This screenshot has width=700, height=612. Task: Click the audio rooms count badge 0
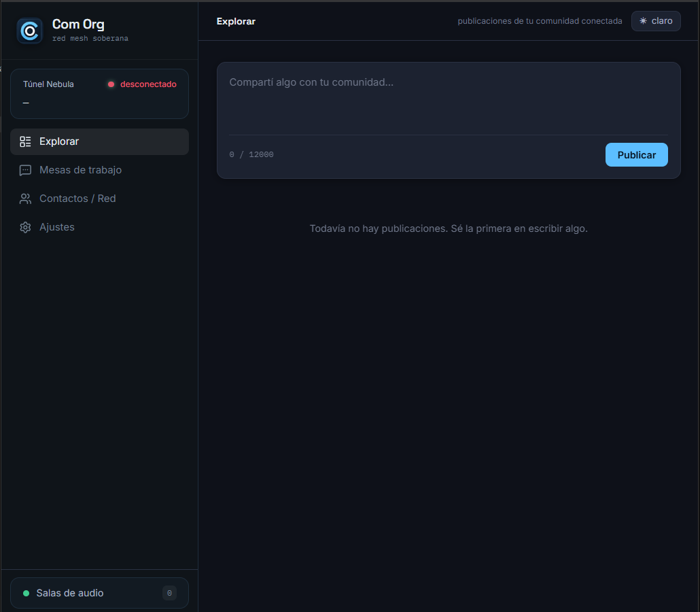point(169,593)
